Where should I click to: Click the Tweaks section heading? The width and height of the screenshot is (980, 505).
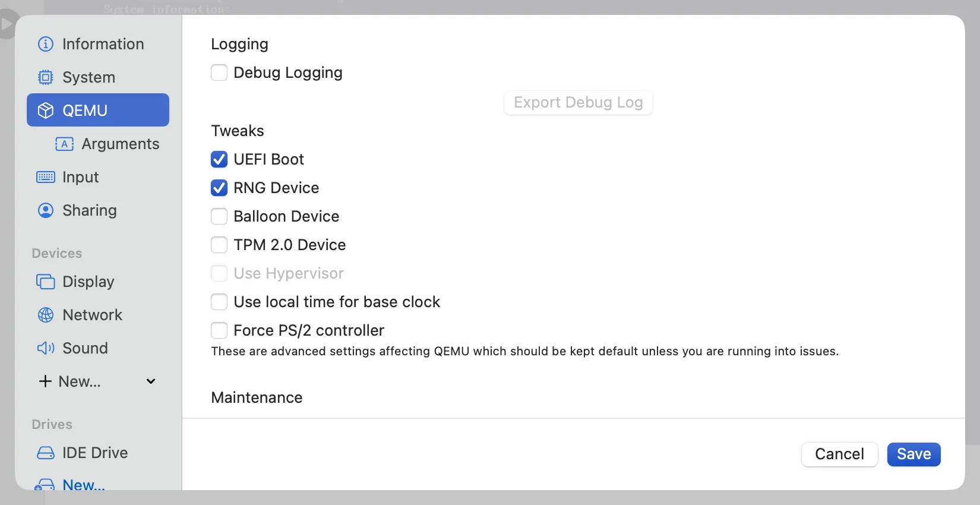pos(238,131)
